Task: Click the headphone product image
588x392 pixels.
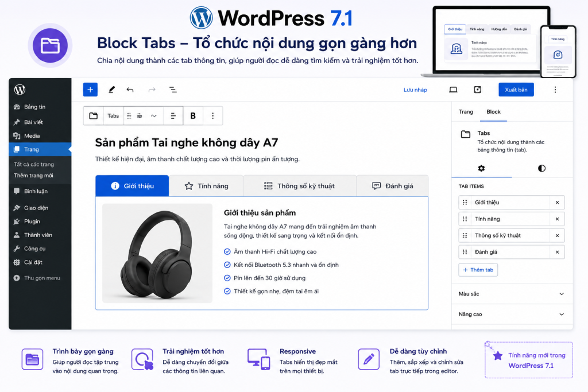Action: [157, 253]
